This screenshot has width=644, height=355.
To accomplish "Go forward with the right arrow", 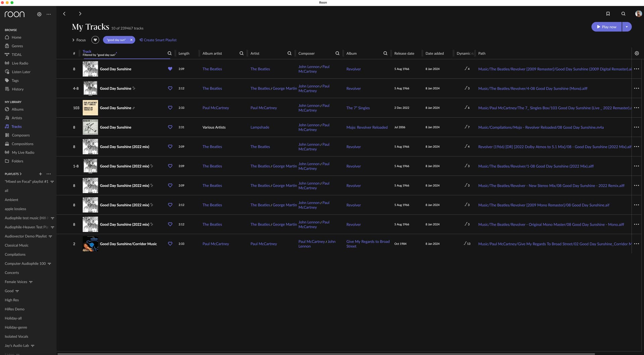I will 80,14.
